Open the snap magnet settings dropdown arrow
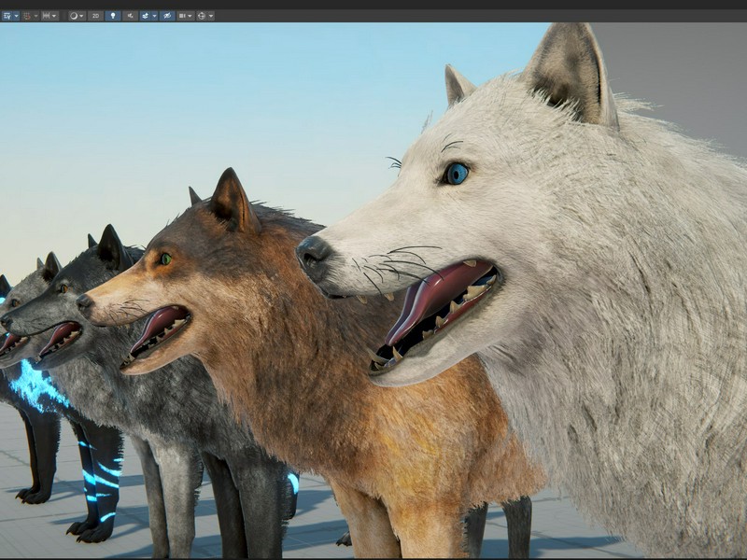Viewport: 747px width, 560px height. tap(35, 16)
